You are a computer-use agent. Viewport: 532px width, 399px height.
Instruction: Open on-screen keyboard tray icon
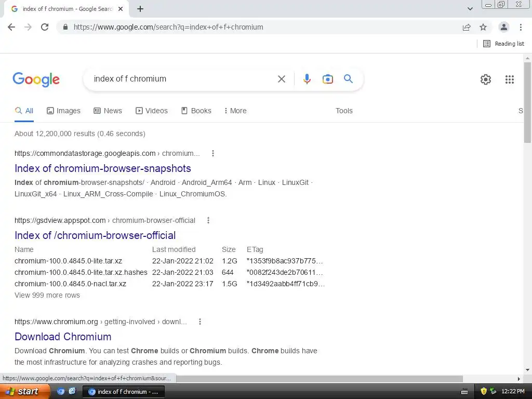(x=464, y=392)
